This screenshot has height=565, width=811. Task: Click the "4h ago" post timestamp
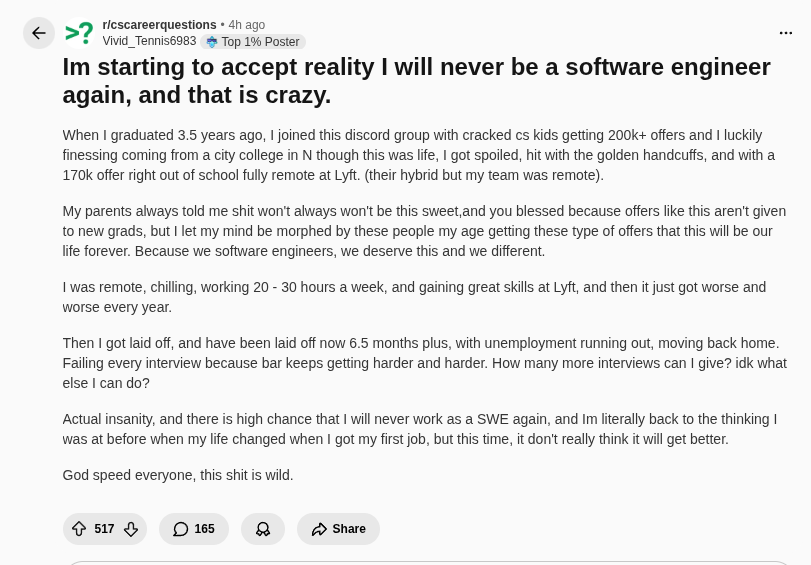[x=247, y=25]
